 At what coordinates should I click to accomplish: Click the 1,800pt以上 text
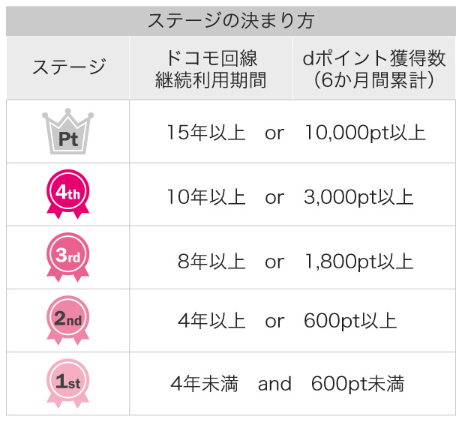[359, 261]
